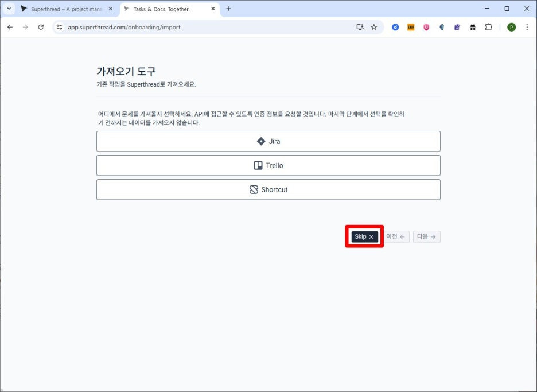Open the green profile avatar menu
The image size is (537, 392).
coord(511,27)
